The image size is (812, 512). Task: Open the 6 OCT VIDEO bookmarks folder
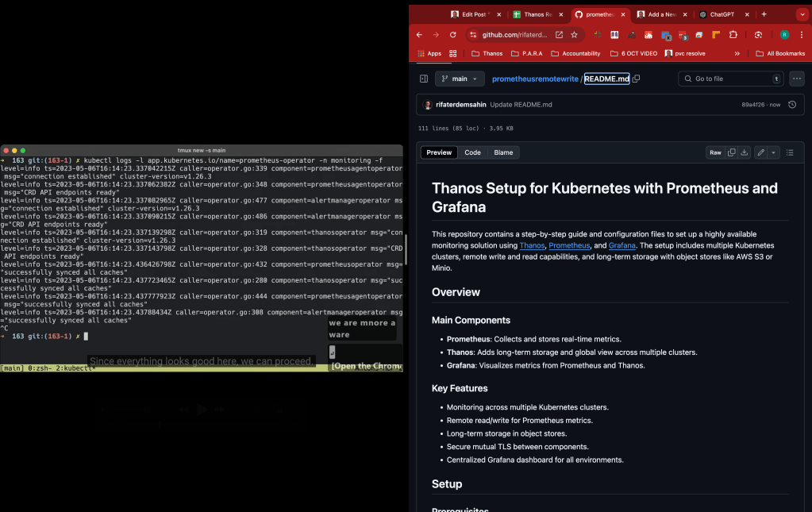pos(634,53)
